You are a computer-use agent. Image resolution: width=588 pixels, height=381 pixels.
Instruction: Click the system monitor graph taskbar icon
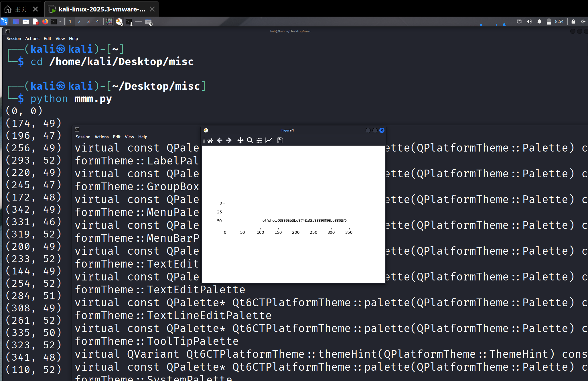point(109,21)
